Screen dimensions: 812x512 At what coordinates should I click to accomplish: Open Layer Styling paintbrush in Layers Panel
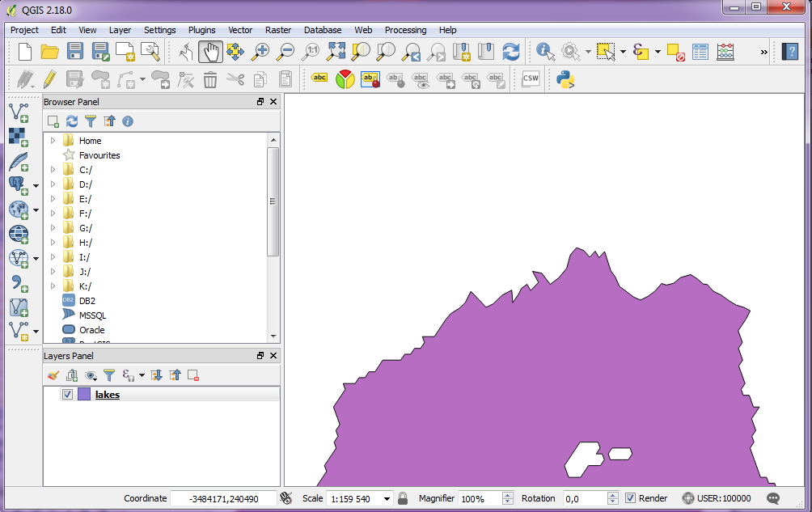tap(53, 375)
